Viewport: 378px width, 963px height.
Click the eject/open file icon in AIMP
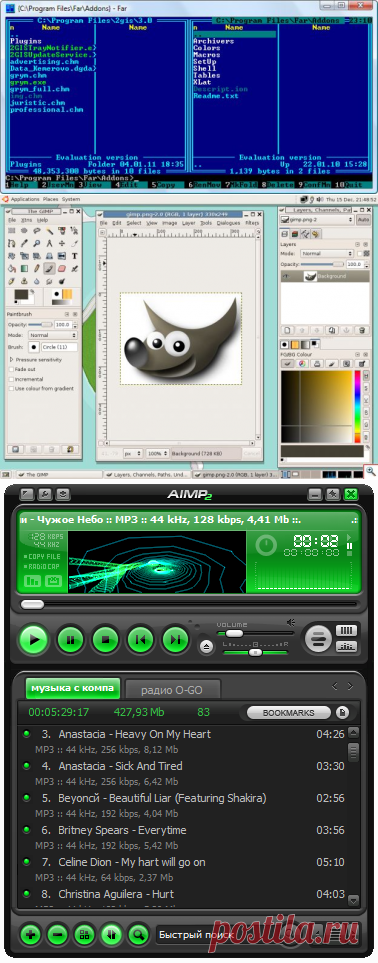[x=207, y=645]
